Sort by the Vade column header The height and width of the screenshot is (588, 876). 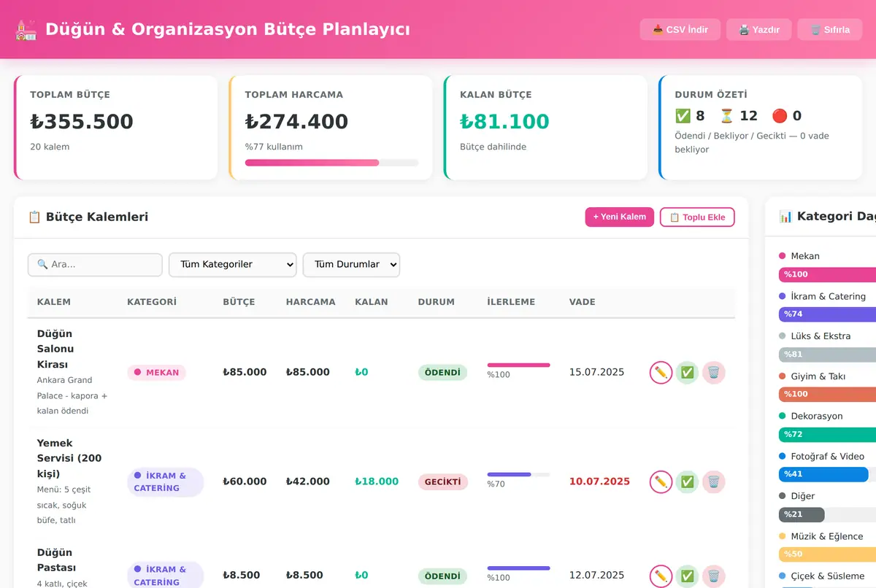tap(583, 302)
